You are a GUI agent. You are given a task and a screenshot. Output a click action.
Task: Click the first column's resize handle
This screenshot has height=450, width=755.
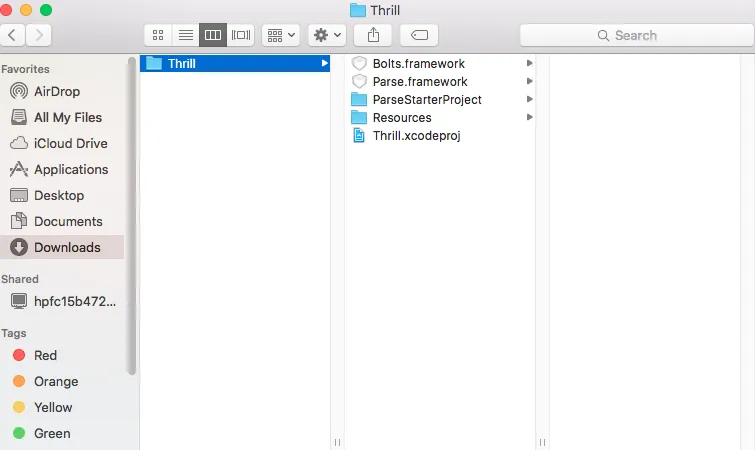337,442
